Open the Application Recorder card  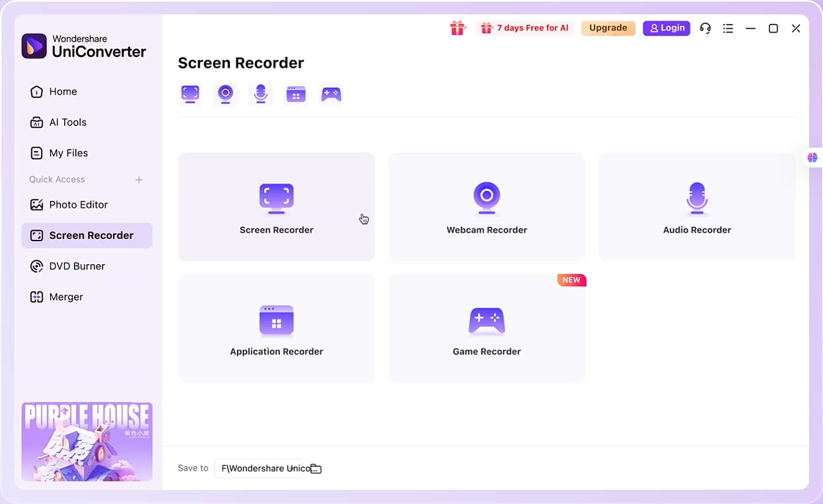(x=277, y=328)
